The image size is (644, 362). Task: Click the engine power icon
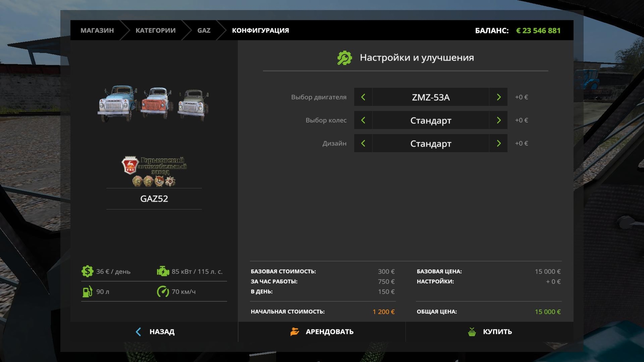point(163,272)
